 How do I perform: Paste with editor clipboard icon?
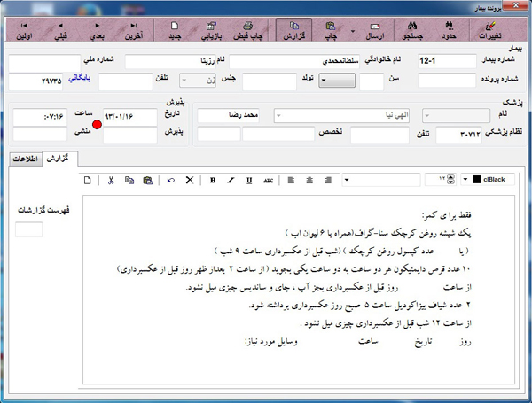[147, 180]
